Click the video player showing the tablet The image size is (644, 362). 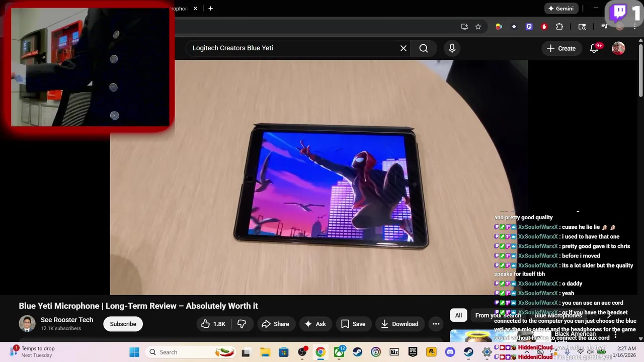(319, 177)
